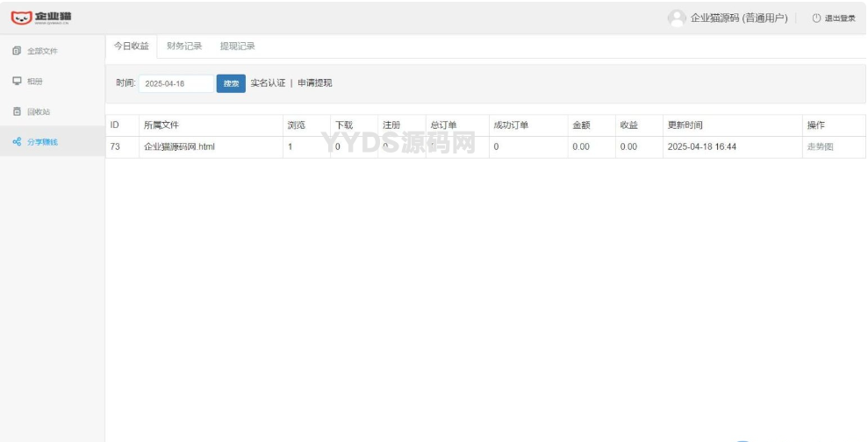Click the 相册 album sidebar icon

17,82
